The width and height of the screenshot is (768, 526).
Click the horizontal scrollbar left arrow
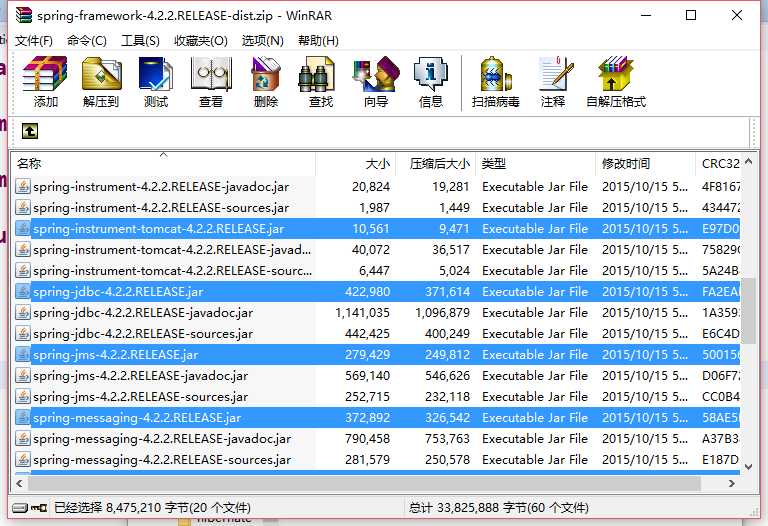click(x=19, y=483)
